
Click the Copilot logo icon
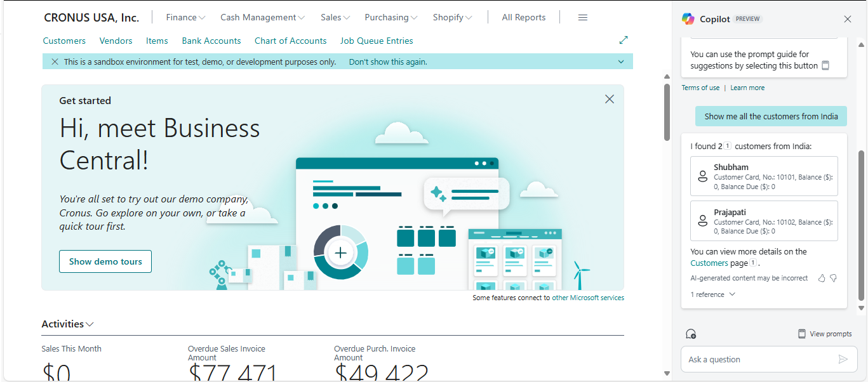tap(688, 19)
